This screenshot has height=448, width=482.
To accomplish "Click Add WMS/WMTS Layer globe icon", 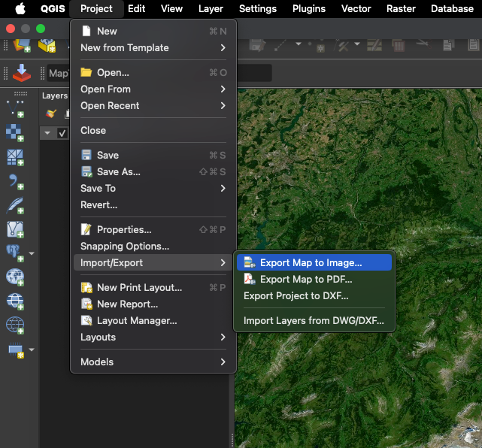I will pyautogui.click(x=15, y=277).
